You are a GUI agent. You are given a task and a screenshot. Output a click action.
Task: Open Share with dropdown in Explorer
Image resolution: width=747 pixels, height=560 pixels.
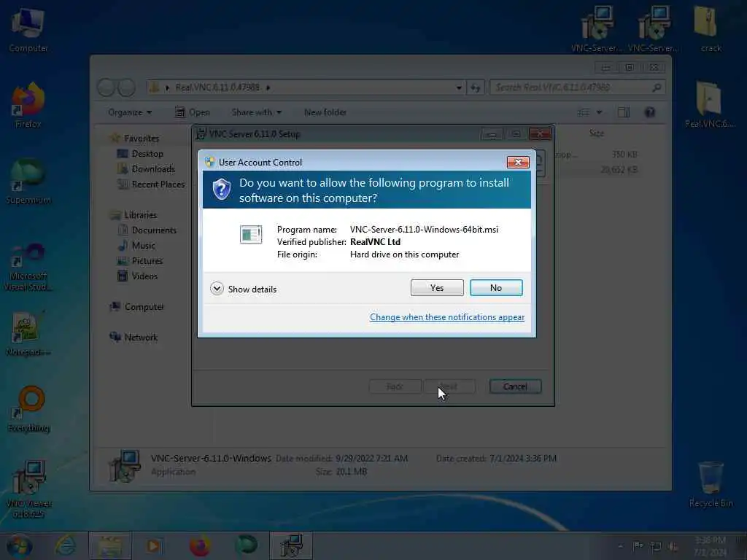tap(256, 112)
